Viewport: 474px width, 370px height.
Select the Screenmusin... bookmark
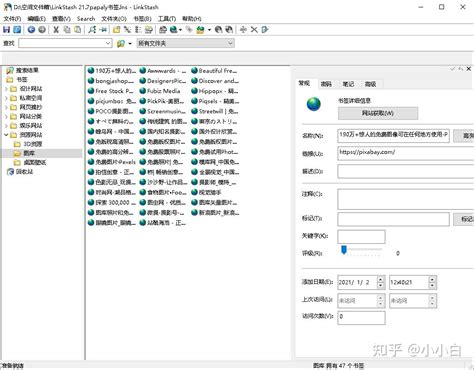click(x=162, y=111)
